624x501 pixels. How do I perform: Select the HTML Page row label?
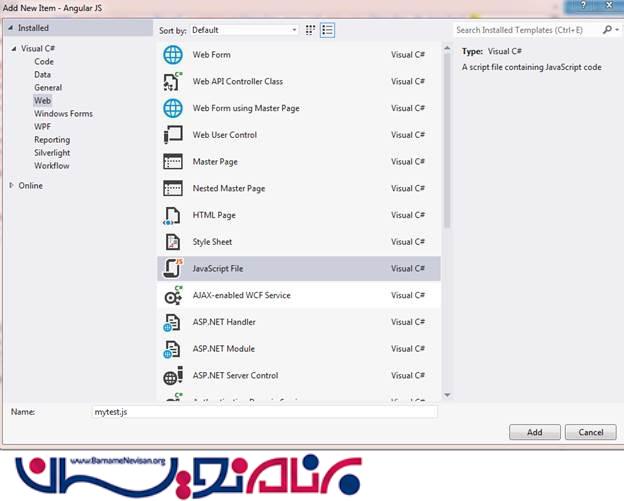pyautogui.click(x=214, y=215)
